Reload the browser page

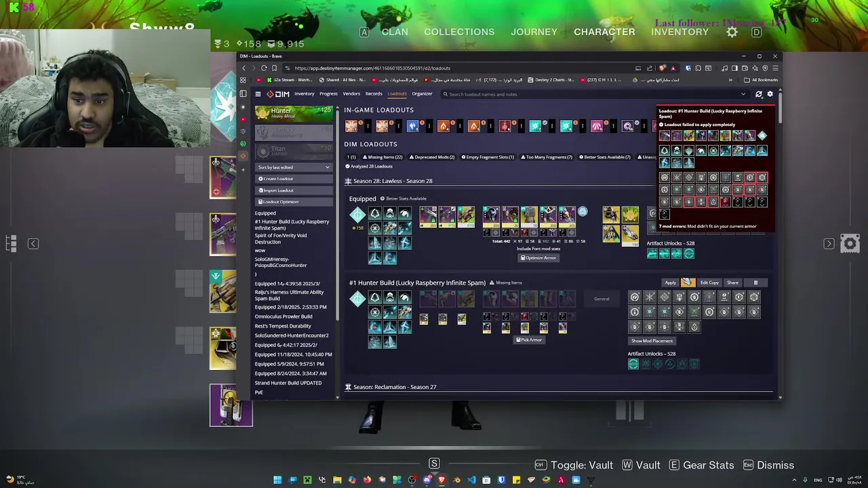click(x=264, y=68)
